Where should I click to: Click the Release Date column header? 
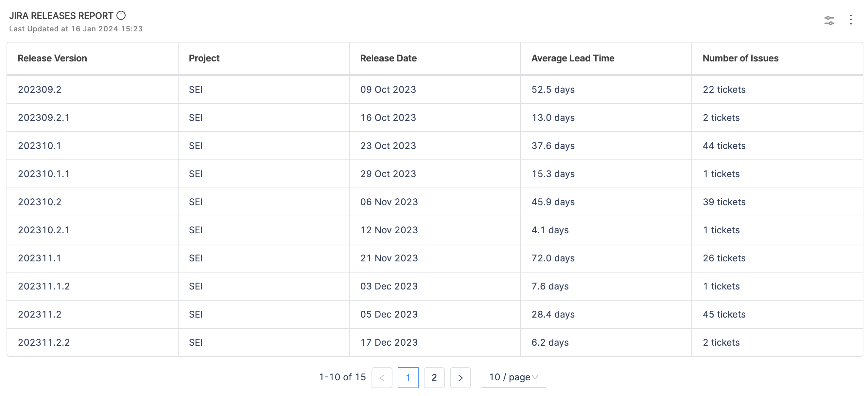pyautogui.click(x=388, y=58)
